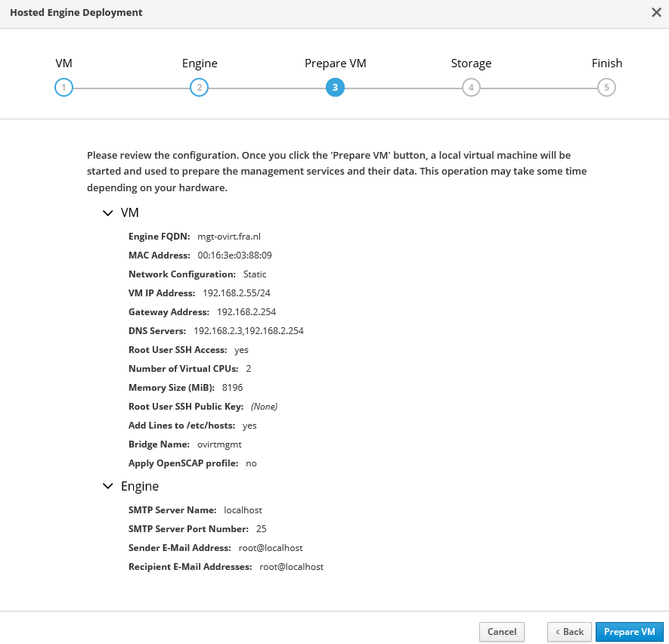Go back with the Back button
The height and width of the screenshot is (644, 669).
[x=569, y=632]
